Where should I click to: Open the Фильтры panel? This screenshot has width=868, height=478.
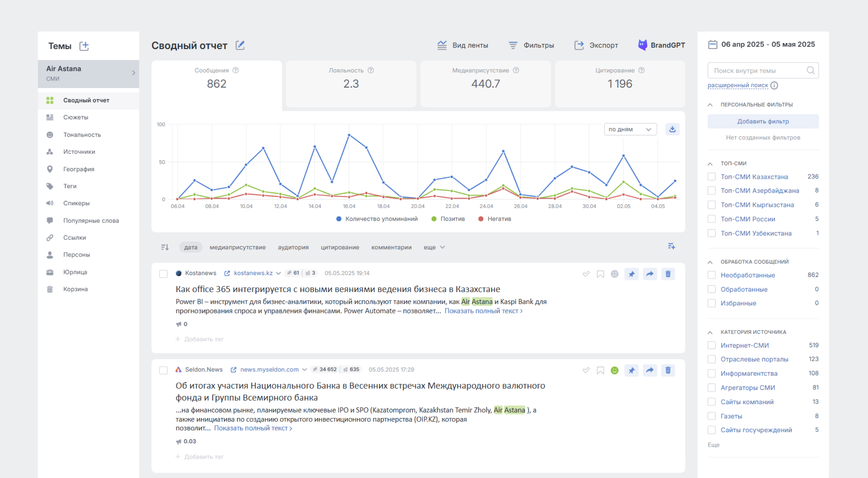pyautogui.click(x=531, y=45)
